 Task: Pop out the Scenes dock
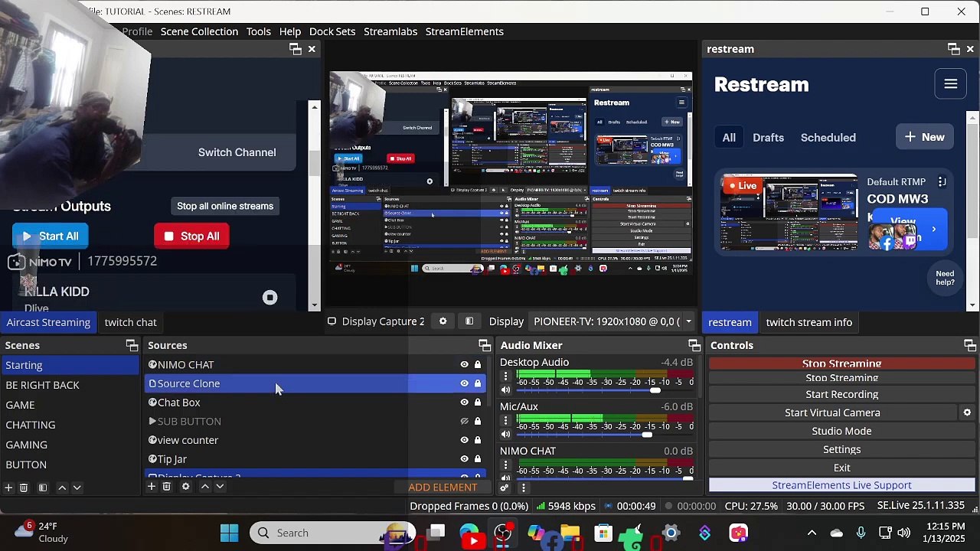point(132,345)
